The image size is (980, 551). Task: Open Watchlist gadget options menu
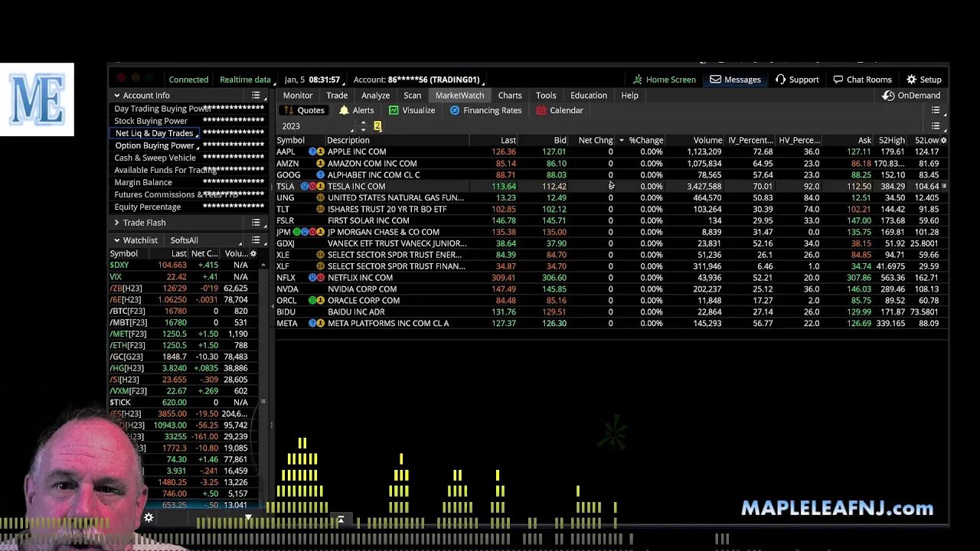(x=256, y=240)
